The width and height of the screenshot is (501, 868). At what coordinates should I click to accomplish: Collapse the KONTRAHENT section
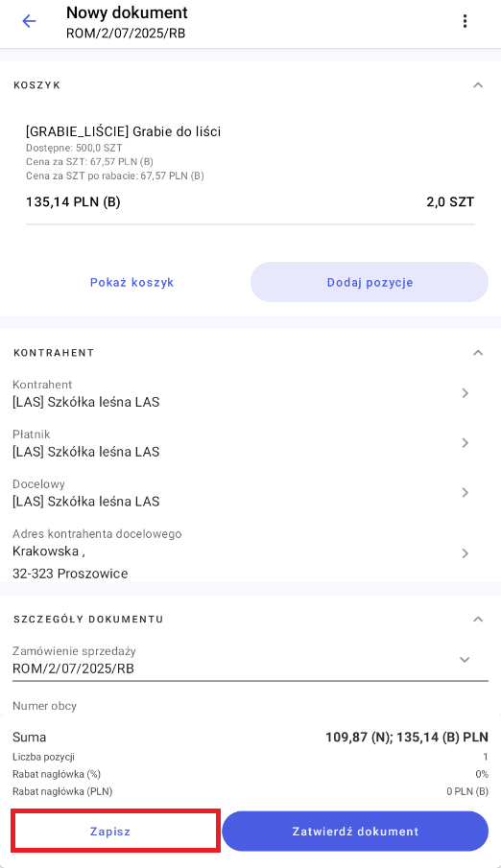478,353
